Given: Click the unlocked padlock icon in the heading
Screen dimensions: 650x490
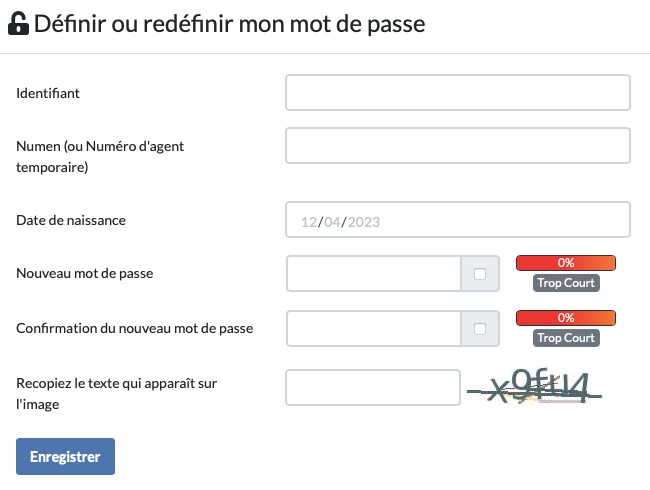Looking at the screenshot, I should [x=18, y=25].
